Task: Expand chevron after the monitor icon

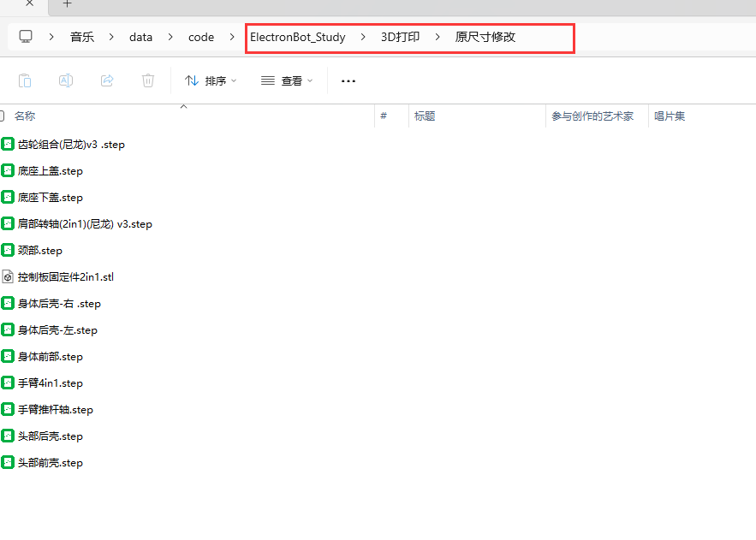Action: tap(51, 37)
